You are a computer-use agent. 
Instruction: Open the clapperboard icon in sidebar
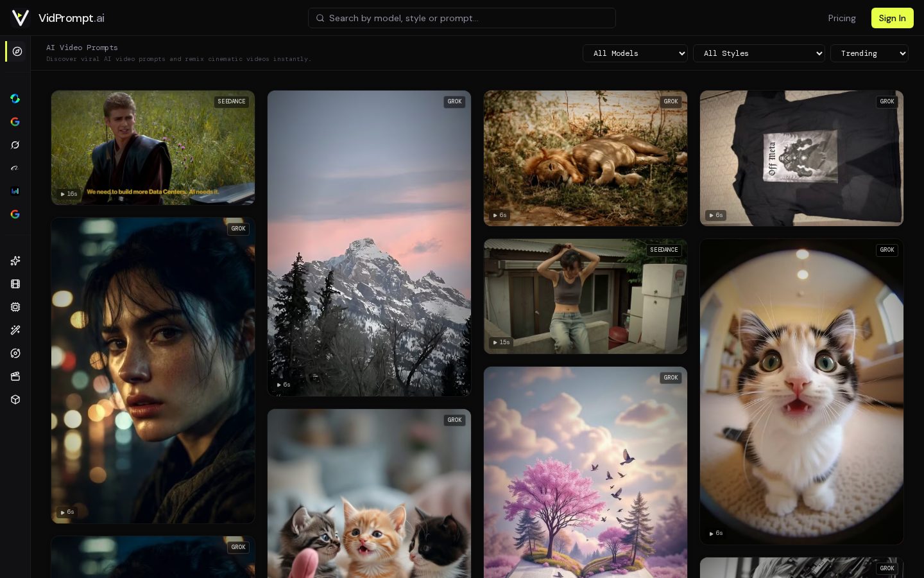(x=15, y=376)
